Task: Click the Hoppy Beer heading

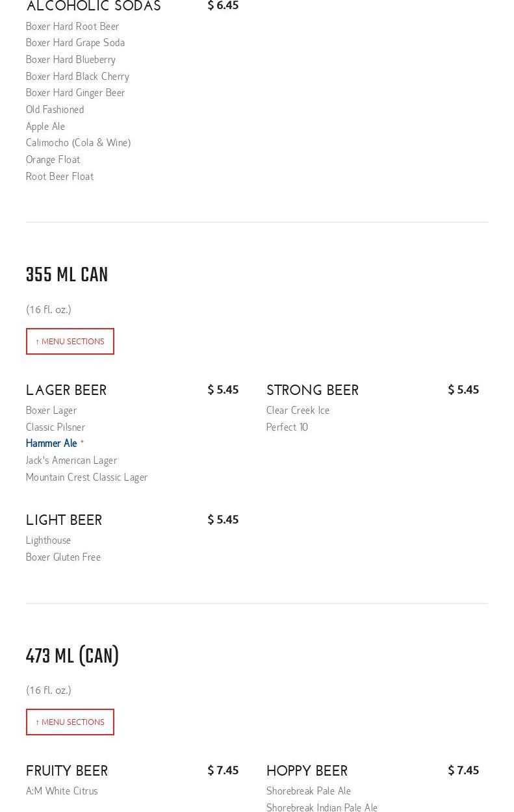Action: click(307, 771)
